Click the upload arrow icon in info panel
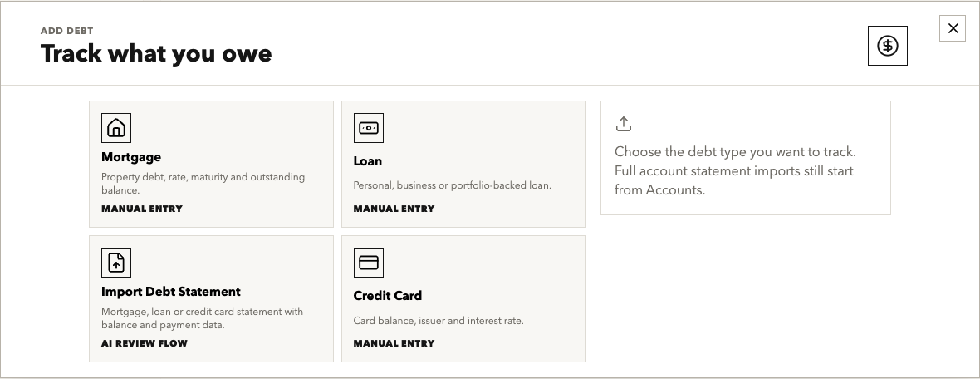This screenshot has height=379, width=980. (x=623, y=124)
